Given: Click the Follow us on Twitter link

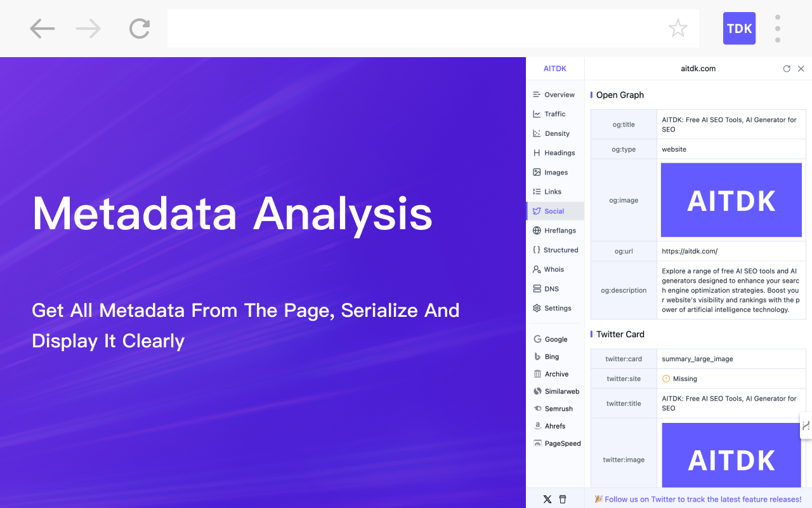Looking at the screenshot, I should click(x=698, y=499).
